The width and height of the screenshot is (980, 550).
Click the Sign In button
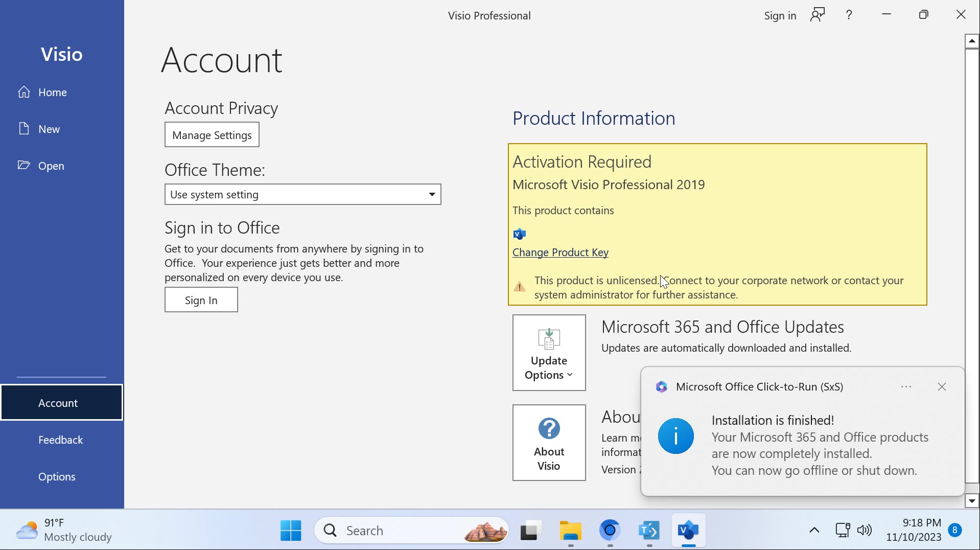click(201, 300)
